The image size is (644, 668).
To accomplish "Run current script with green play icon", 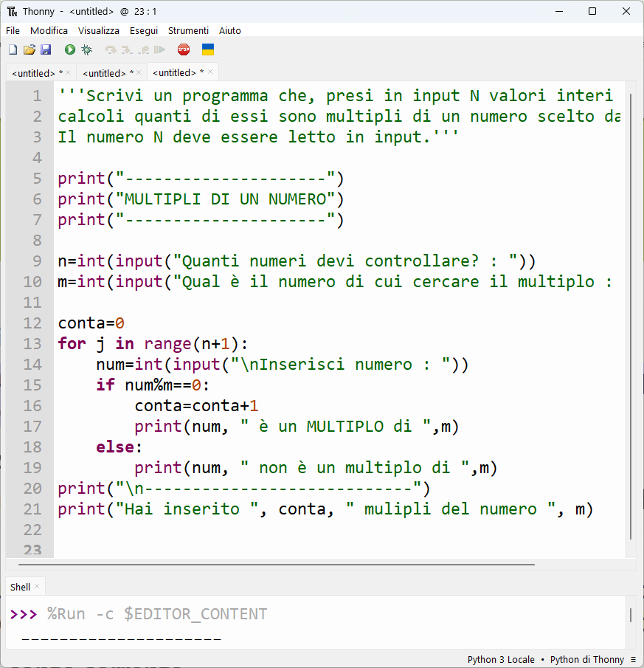I will [x=70, y=50].
